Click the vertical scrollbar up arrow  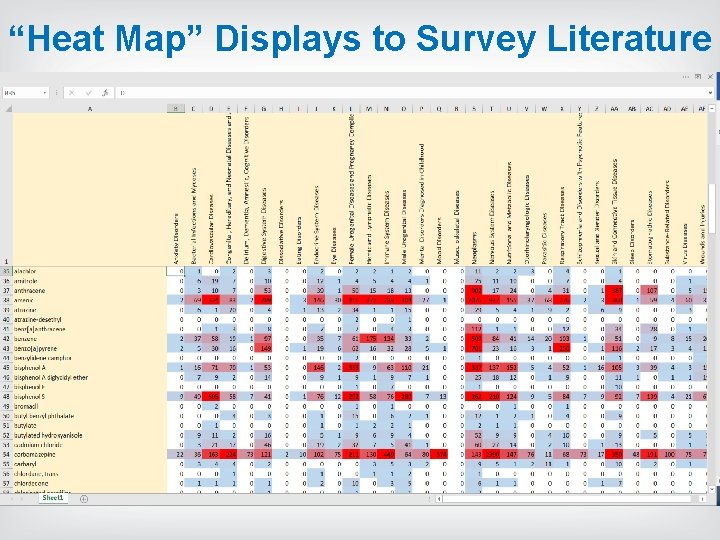[x=712, y=109]
